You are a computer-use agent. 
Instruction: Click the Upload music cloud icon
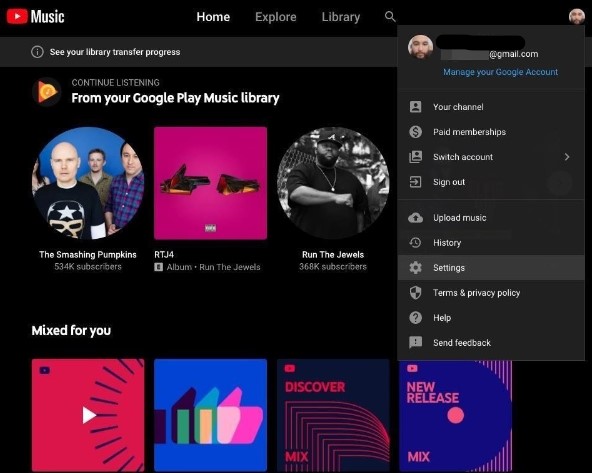point(415,218)
